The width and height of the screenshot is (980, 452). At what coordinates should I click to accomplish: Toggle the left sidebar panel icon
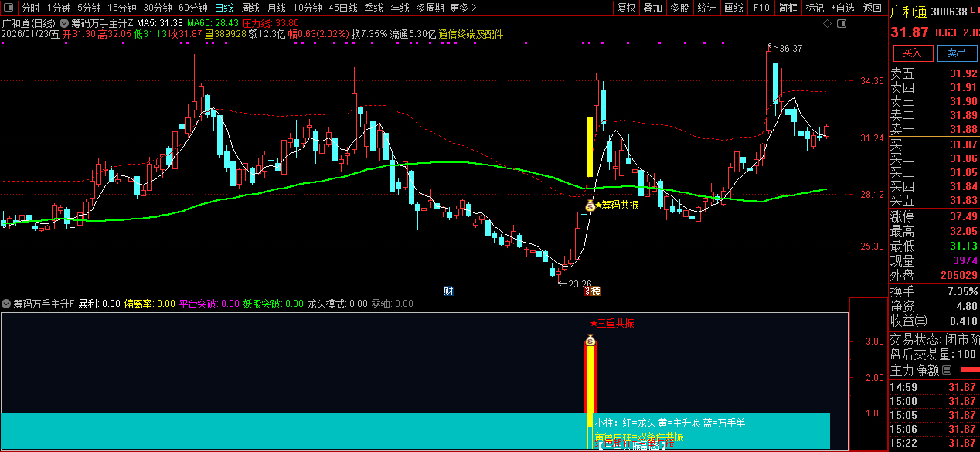[9, 8]
